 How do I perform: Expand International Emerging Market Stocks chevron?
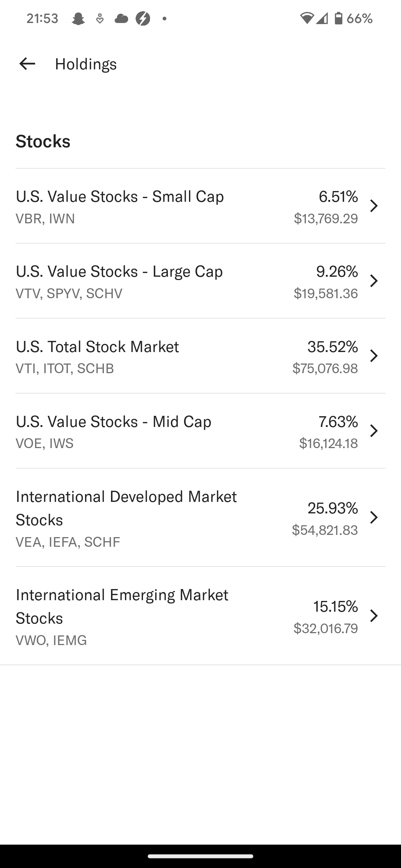374,616
